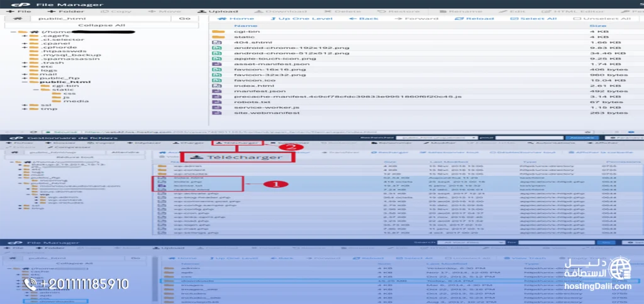Click 'Collapse All' in the bottom File Manager

coord(74,263)
